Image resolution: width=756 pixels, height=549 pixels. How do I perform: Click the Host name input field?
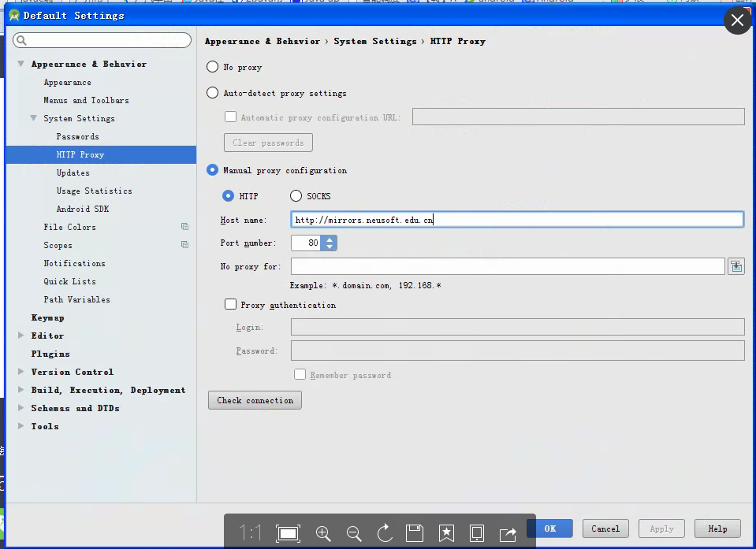(x=517, y=220)
